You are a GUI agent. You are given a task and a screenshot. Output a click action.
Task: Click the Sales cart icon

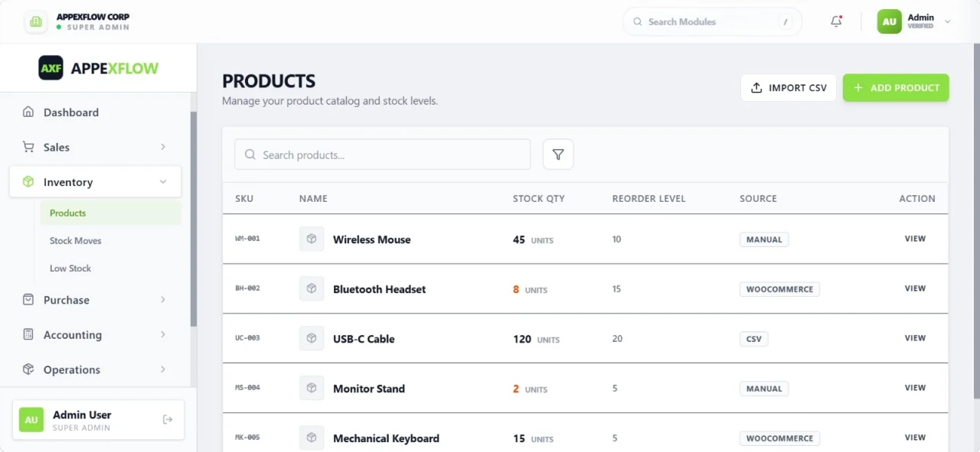click(28, 147)
